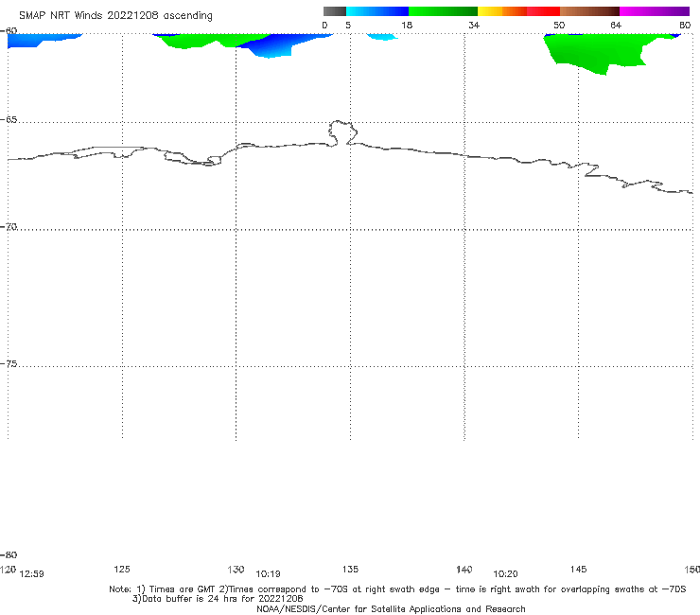Screen dimensions: 700x615
Task: Click the swath time '10:20'
Action: [505, 574]
